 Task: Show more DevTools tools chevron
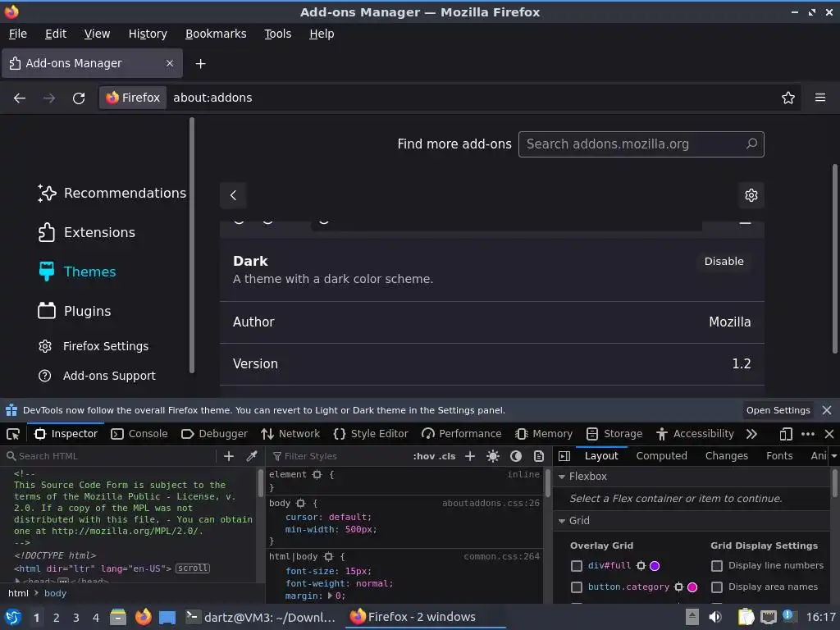(751, 434)
